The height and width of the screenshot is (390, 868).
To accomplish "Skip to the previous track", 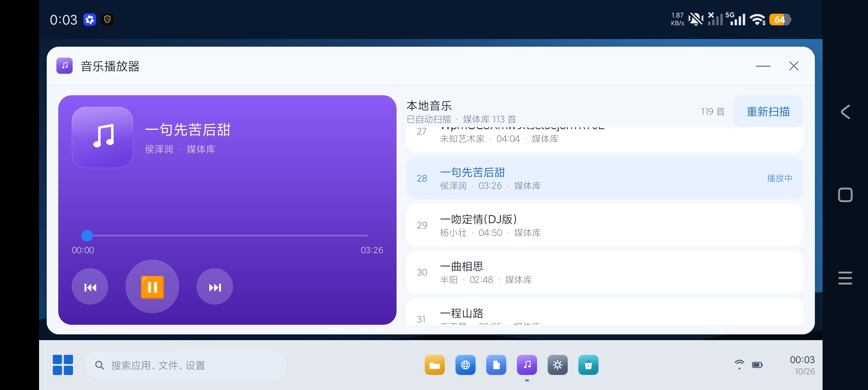I will 90,287.
